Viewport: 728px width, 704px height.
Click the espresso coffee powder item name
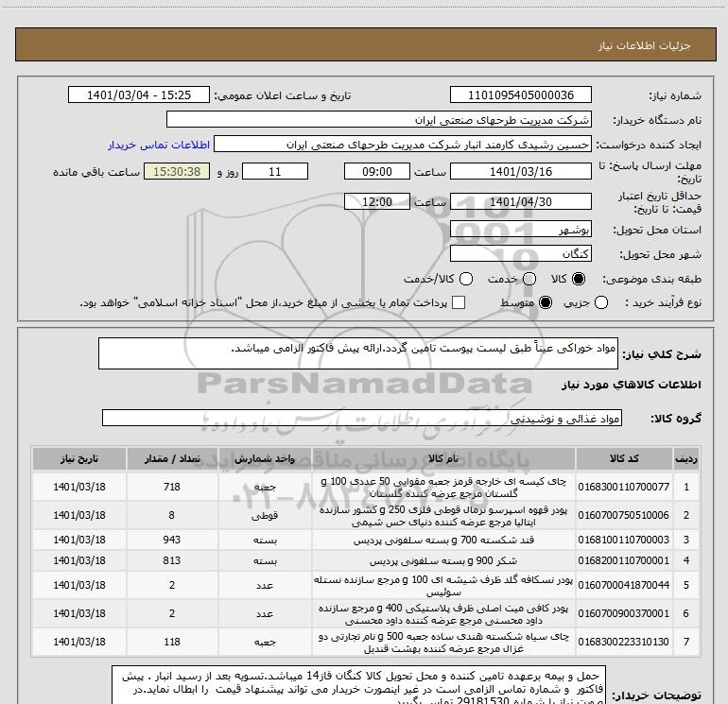(x=443, y=516)
